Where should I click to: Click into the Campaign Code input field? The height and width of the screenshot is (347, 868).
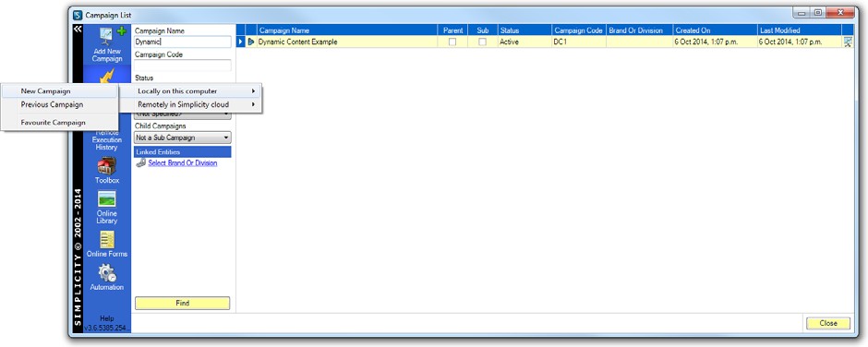[182, 66]
